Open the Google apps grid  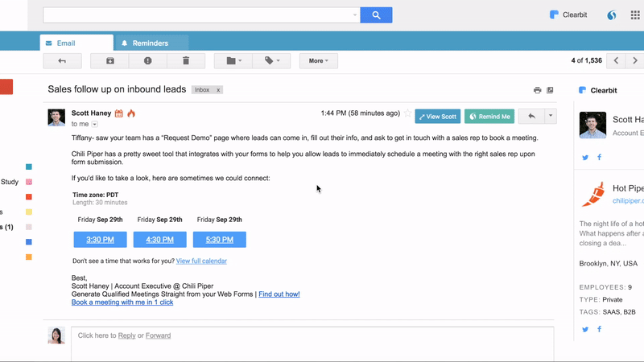pyautogui.click(x=635, y=15)
